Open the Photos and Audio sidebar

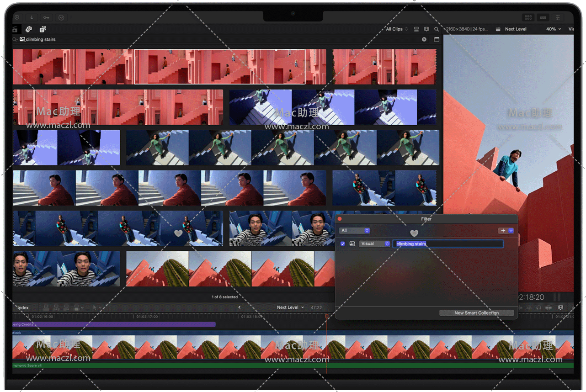click(x=28, y=29)
